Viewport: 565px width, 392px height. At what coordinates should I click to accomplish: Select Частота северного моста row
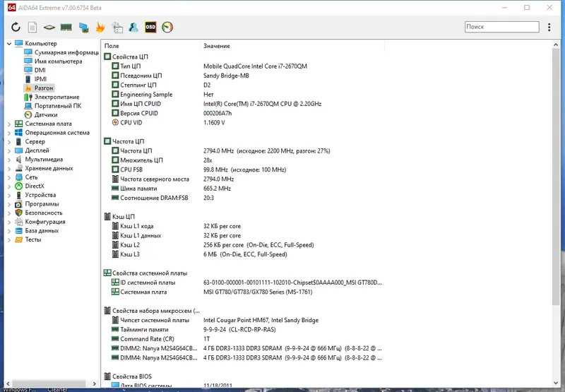click(244, 179)
